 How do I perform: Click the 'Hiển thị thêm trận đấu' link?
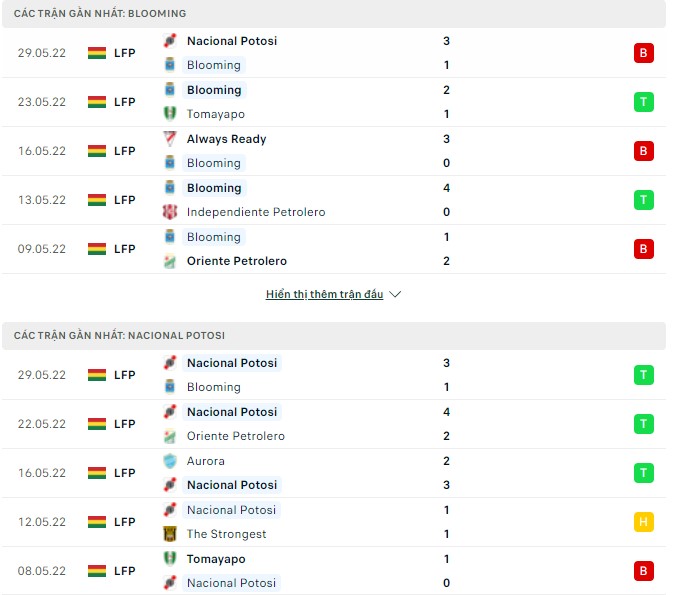(324, 295)
